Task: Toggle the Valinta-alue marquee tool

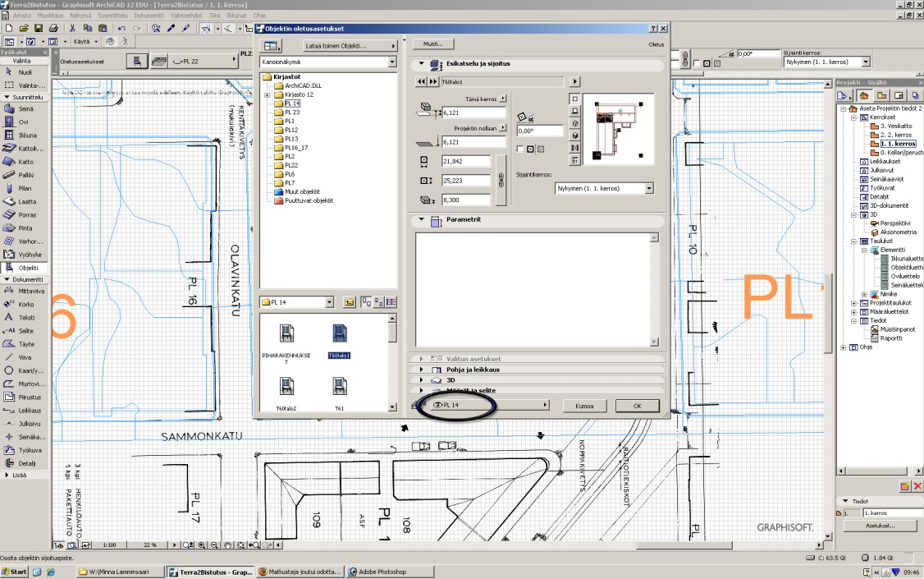Action: 24,85
